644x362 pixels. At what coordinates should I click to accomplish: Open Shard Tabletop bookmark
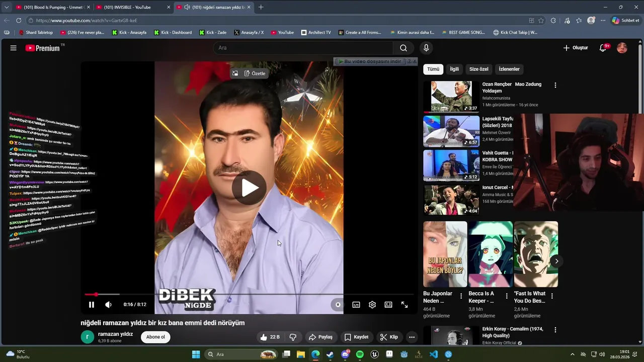point(36,33)
